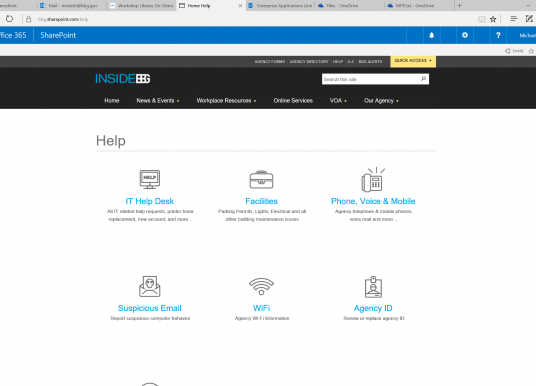Expand the Workplace Resources menu
The height and width of the screenshot is (386, 536).
226,101
